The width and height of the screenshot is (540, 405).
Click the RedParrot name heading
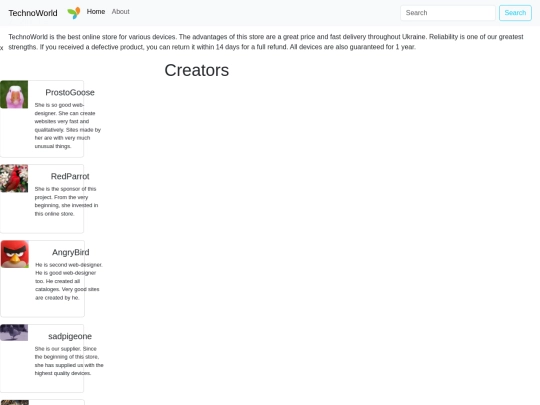(x=70, y=176)
